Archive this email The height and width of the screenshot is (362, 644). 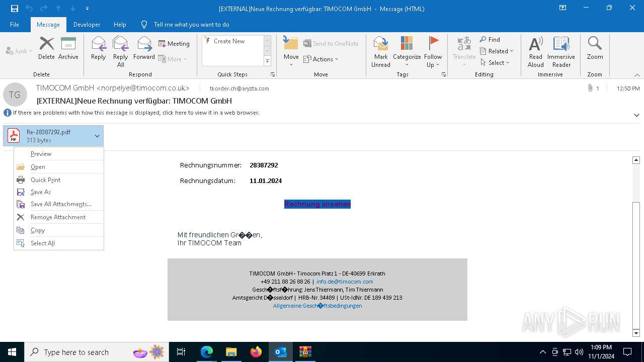68,48
